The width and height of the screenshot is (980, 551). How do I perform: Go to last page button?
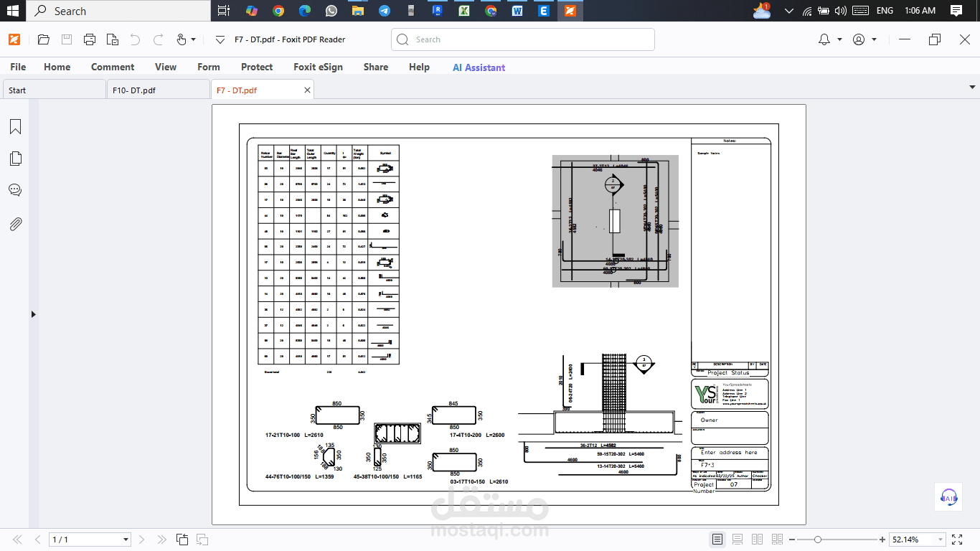point(161,540)
